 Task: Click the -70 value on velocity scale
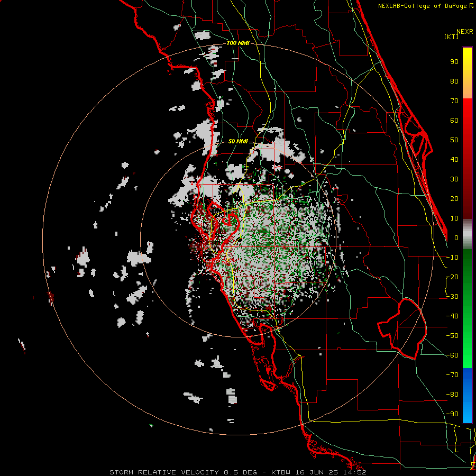[x=452, y=375]
